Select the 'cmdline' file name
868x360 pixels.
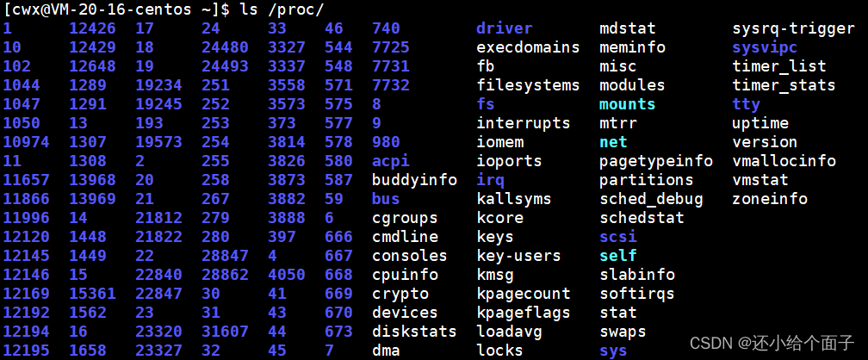tap(405, 237)
